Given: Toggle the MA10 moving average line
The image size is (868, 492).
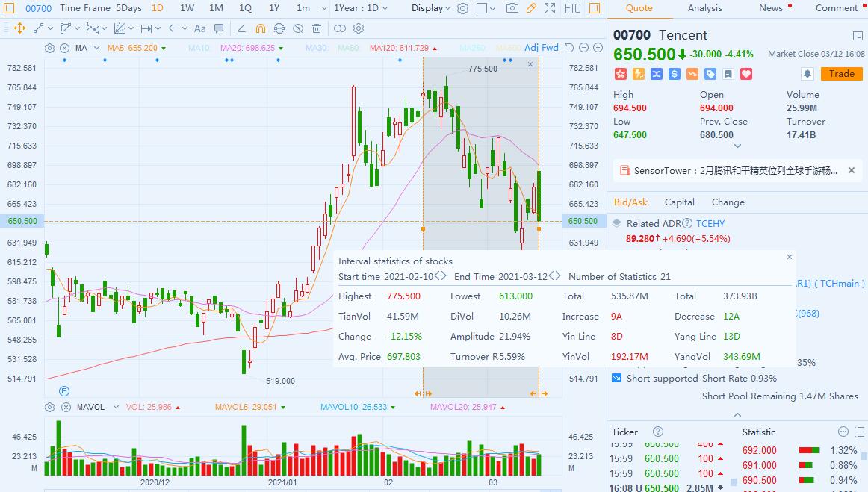Looking at the screenshot, I should click(x=199, y=48).
